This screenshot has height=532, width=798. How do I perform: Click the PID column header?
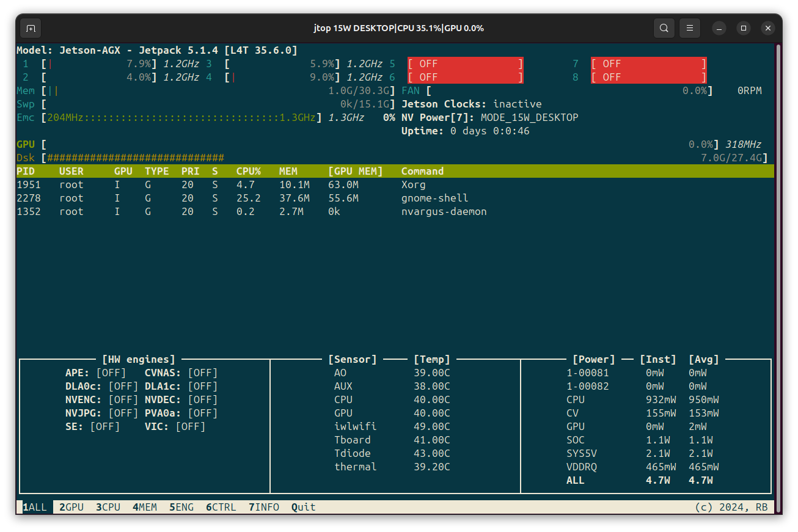click(26, 171)
